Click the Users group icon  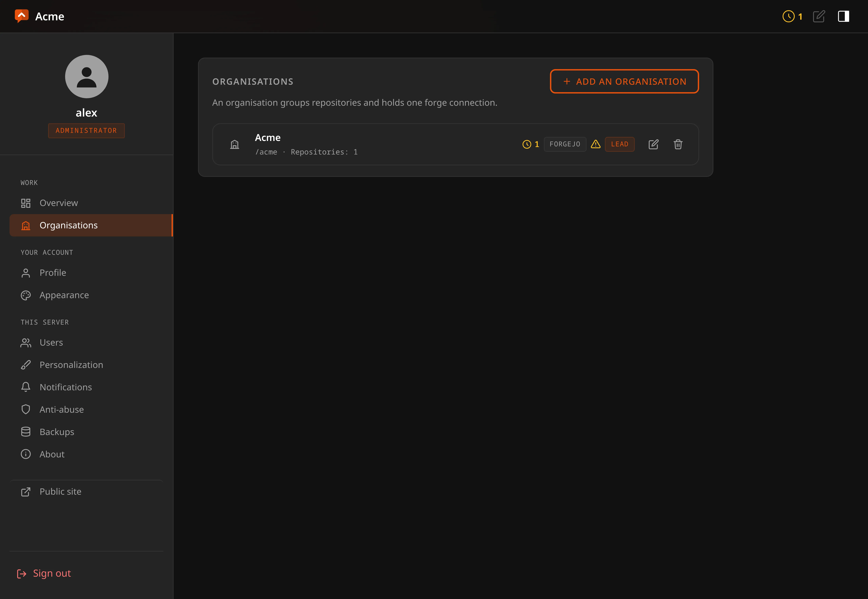coord(26,343)
